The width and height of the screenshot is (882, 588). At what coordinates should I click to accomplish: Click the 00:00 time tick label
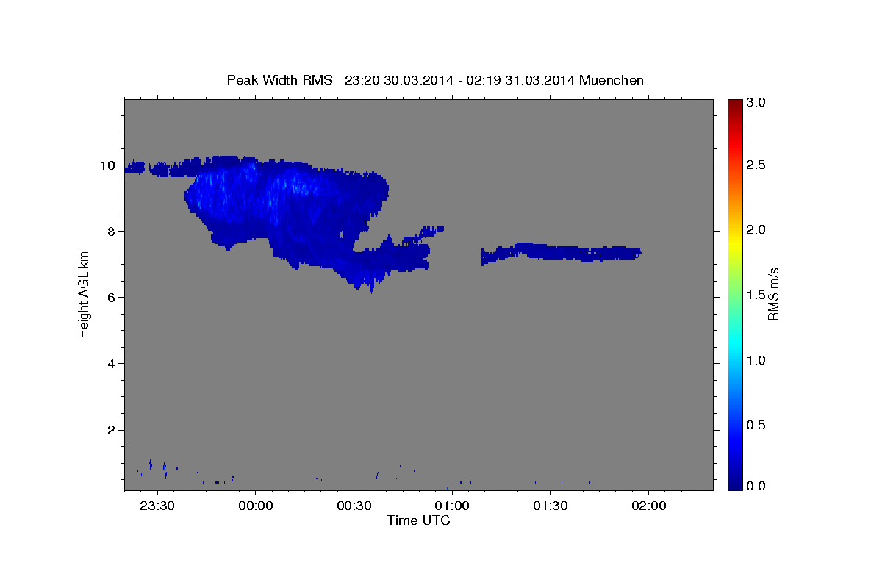tap(256, 506)
